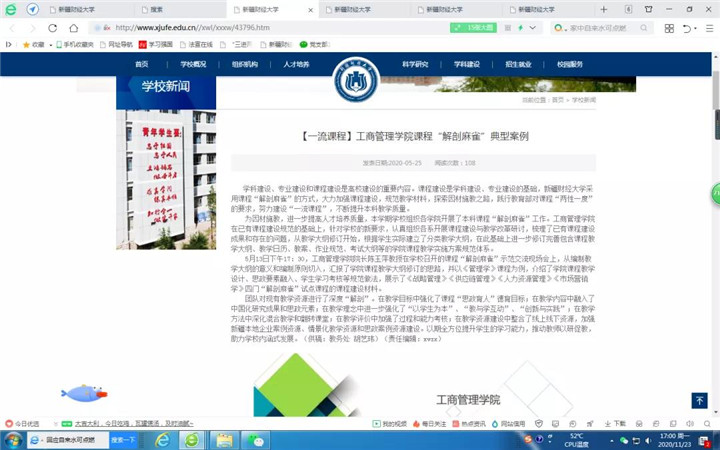Go to the browser home page icon
Image resolution: width=720 pixels, height=450 pixels.
(x=73, y=28)
